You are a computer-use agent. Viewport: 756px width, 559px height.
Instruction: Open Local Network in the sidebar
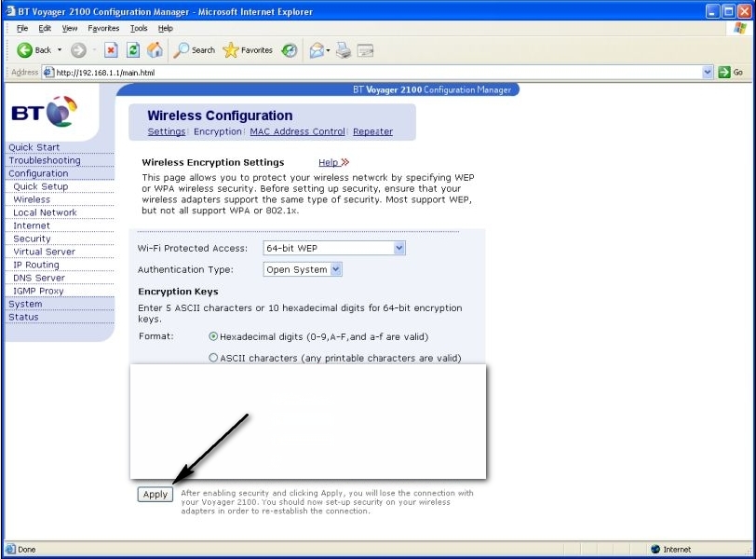[x=45, y=212]
